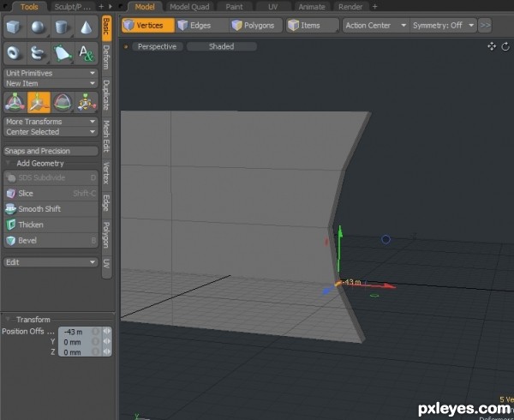Choose the Thicken tool
This screenshot has height=420, width=514.
[51, 225]
